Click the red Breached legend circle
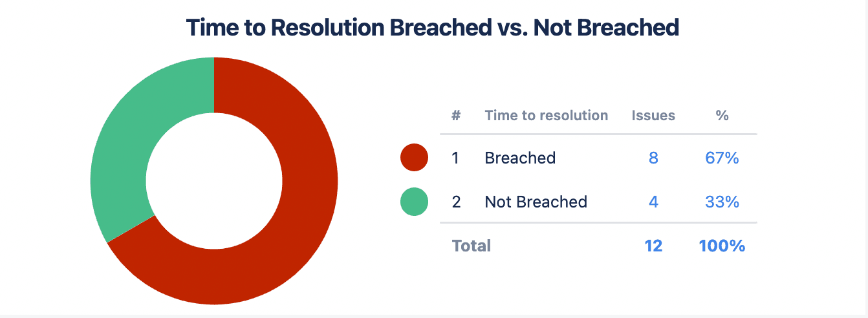This screenshot has width=868, height=318. (x=414, y=158)
